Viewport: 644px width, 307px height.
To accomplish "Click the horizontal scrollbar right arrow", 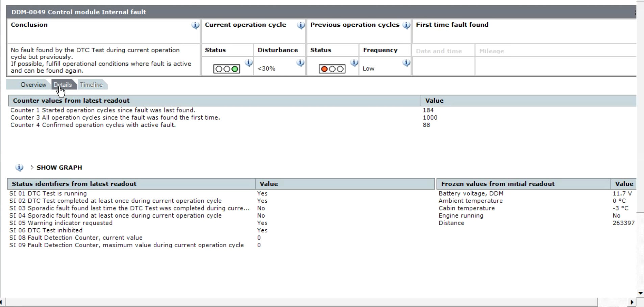I will click(x=632, y=302).
